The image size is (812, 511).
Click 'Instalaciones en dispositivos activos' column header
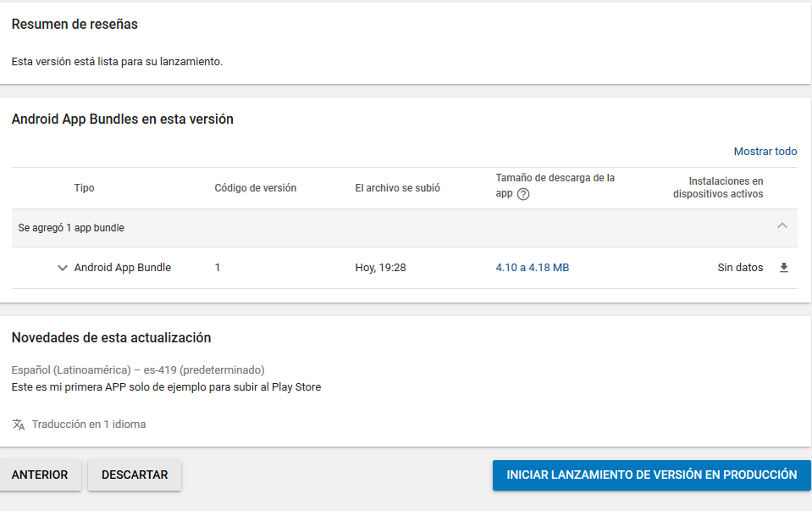click(x=718, y=187)
